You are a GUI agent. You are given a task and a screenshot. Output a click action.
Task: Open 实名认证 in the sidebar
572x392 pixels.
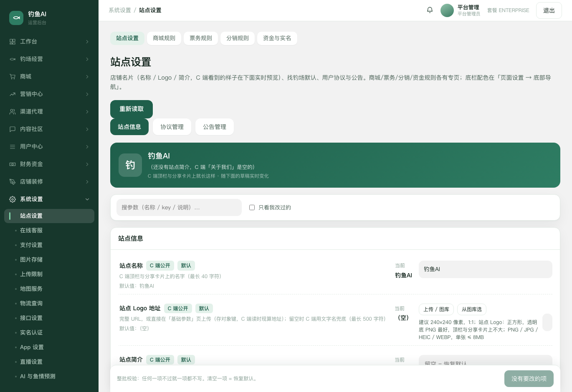pyautogui.click(x=49, y=333)
